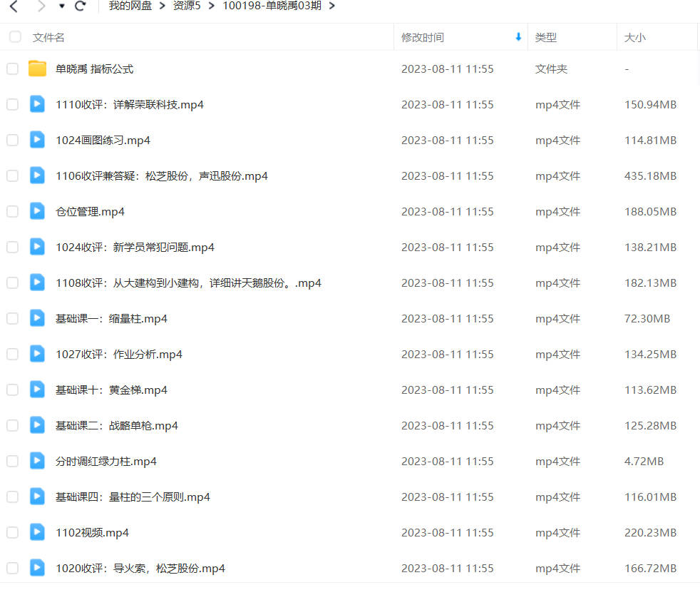Open 资源5 breadcrumb folder
The height and width of the screenshot is (590, 700).
coord(187,6)
